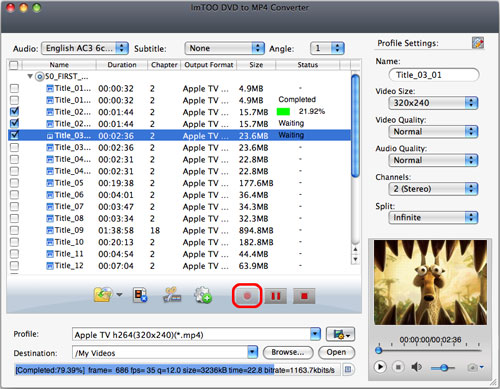Click the remove file film icon
500x389 pixels.
(x=140, y=295)
